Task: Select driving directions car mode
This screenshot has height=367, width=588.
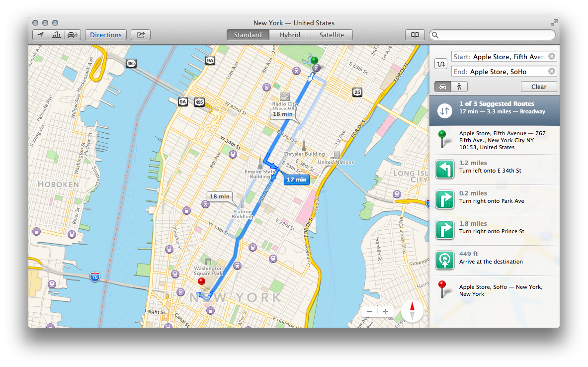Action: 443,87
